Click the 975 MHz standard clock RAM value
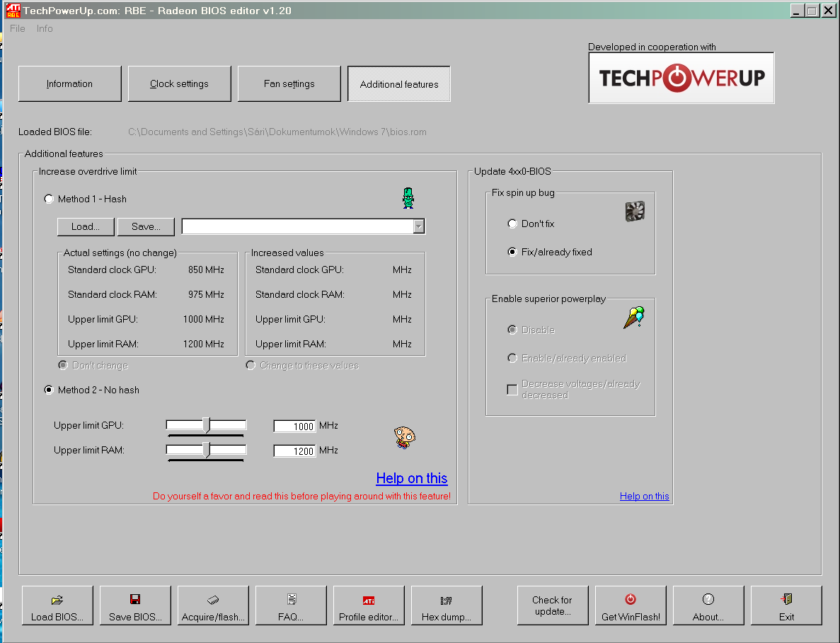840x643 pixels. (x=206, y=294)
